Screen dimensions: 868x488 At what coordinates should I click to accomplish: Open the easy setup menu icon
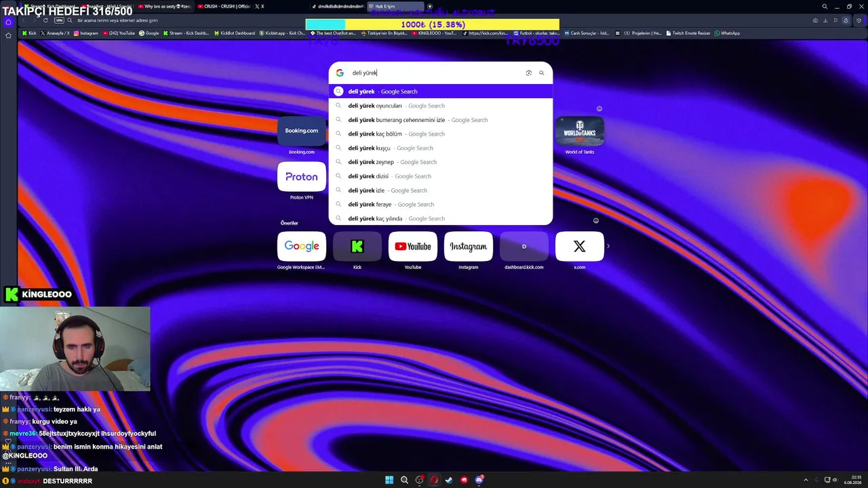835,20
